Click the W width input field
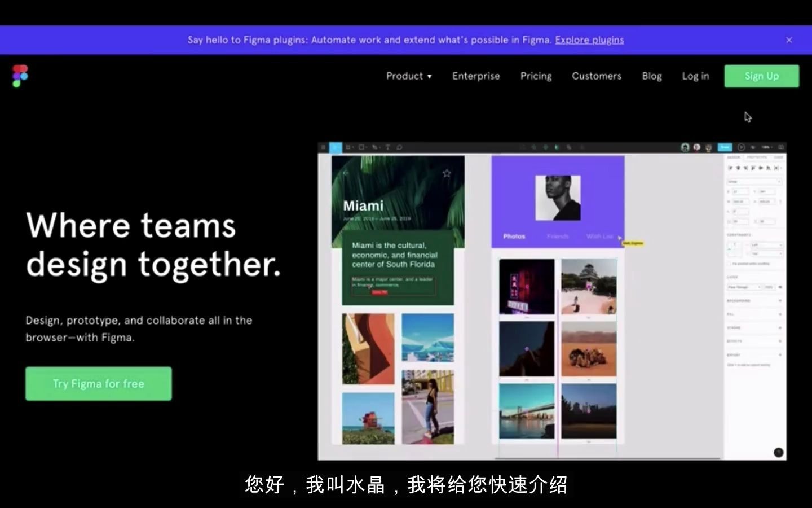This screenshot has height=508, width=812. (740, 202)
